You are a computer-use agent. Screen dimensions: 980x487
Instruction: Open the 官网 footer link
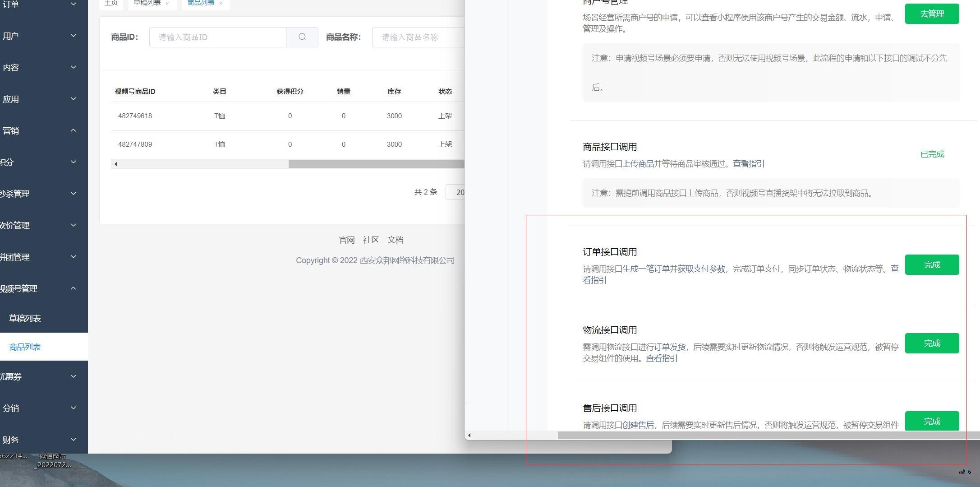tap(347, 240)
